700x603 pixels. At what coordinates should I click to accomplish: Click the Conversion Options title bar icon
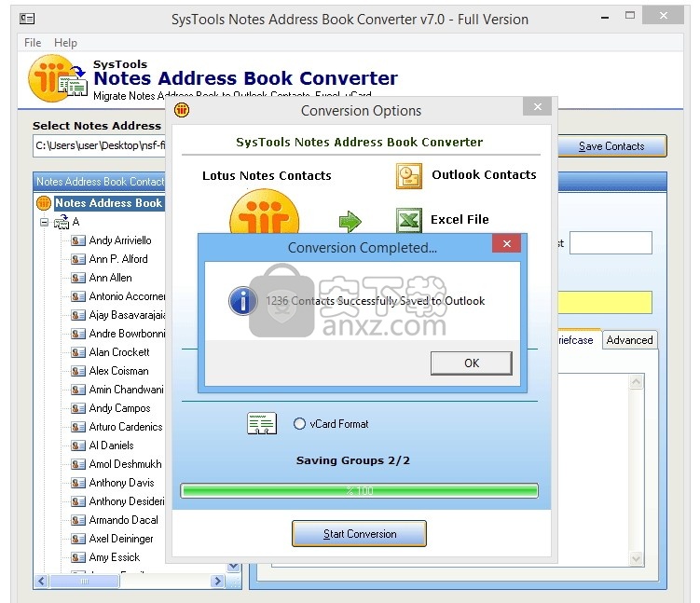coord(182,109)
